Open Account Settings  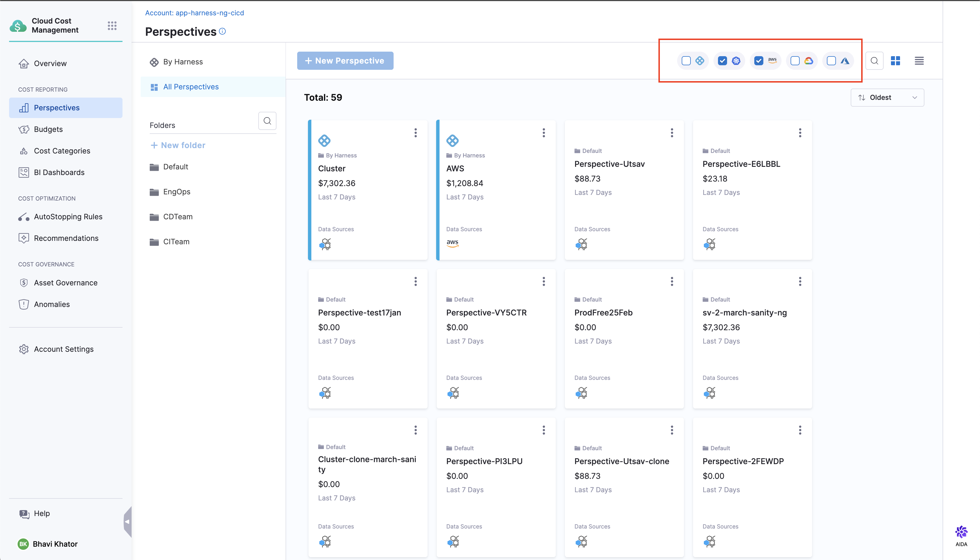(66, 349)
